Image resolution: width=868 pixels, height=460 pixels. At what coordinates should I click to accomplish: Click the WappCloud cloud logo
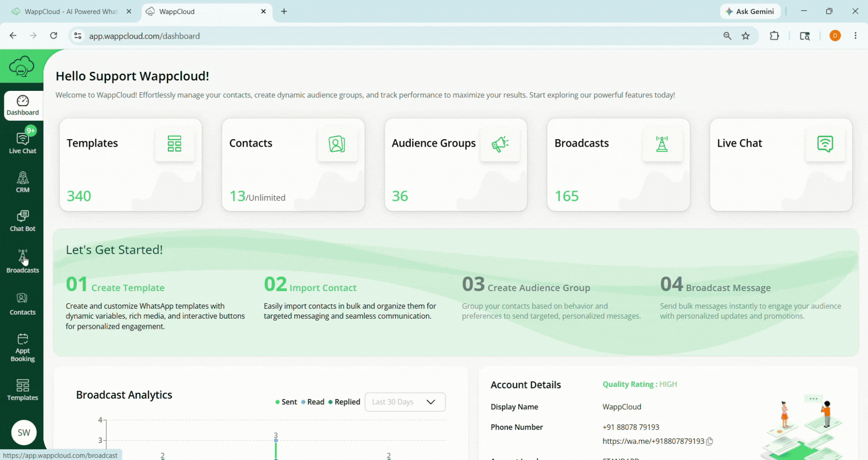tap(21, 66)
